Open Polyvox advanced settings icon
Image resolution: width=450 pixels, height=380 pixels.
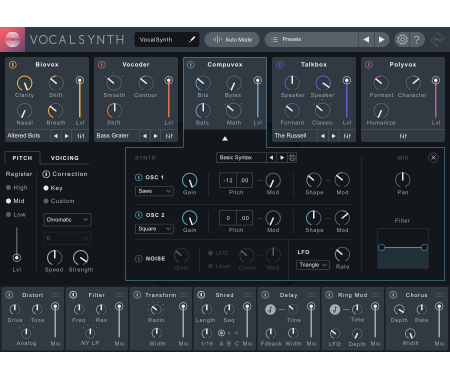pos(403,136)
